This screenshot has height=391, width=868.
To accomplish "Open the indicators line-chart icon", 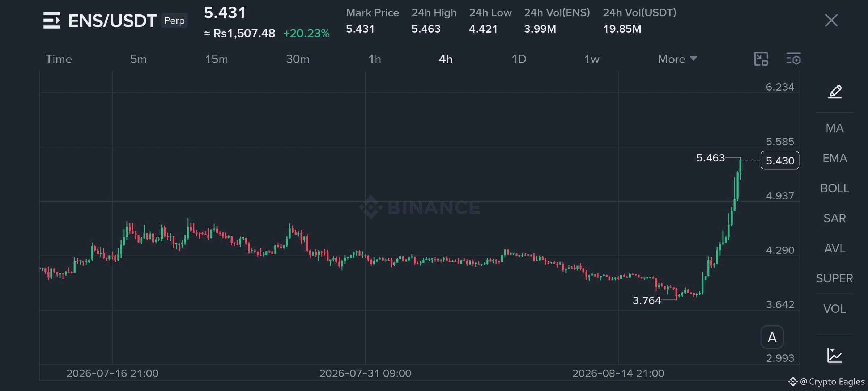I will tap(835, 355).
